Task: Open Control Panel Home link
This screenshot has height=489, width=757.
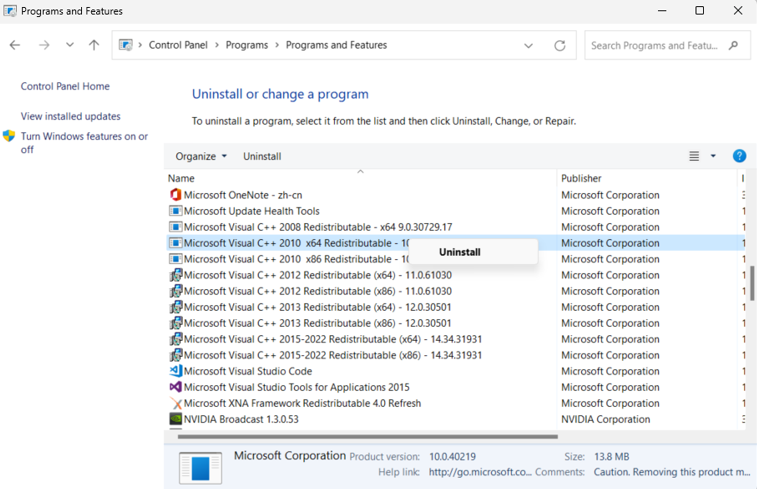Action: (65, 86)
